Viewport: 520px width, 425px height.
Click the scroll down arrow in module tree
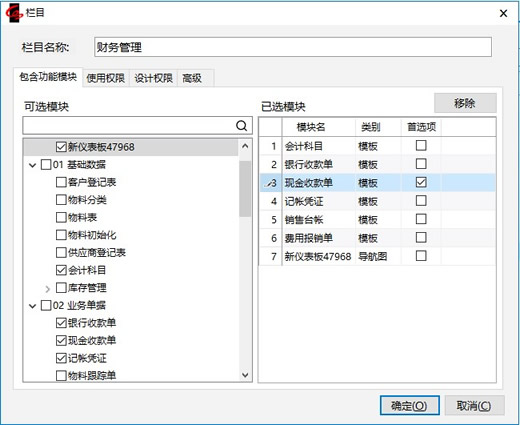point(245,375)
